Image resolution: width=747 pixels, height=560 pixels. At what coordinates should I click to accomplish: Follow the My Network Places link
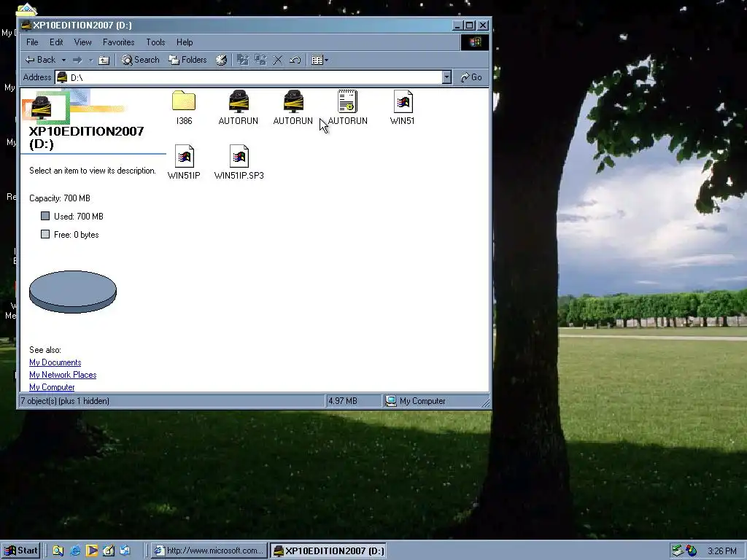pos(63,375)
